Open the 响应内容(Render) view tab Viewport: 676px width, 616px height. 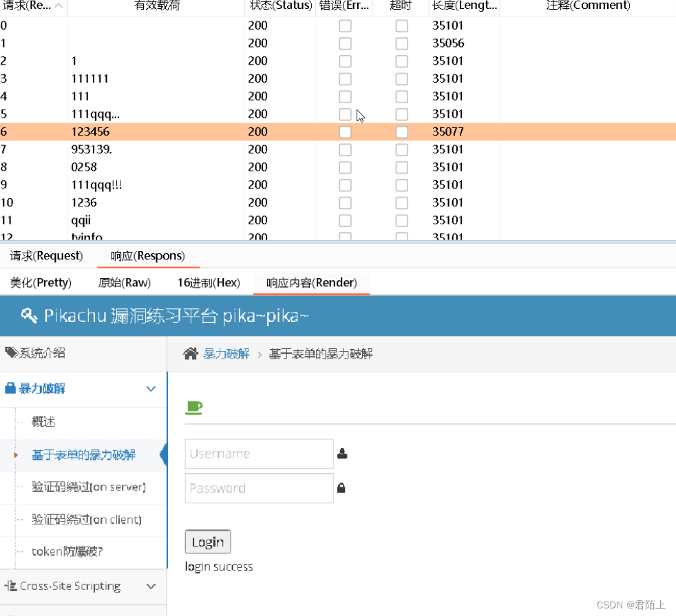click(x=311, y=283)
